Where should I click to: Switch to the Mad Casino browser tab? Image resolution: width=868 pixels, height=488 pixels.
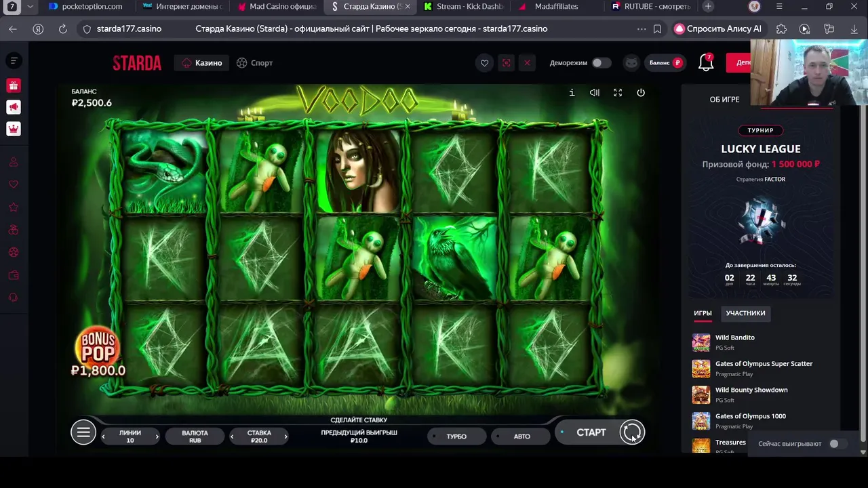(x=277, y=6)
